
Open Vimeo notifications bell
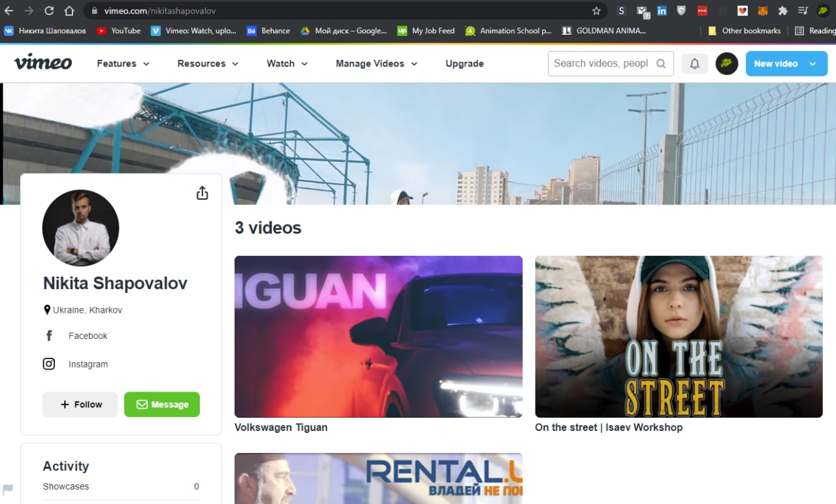point(695,63)
